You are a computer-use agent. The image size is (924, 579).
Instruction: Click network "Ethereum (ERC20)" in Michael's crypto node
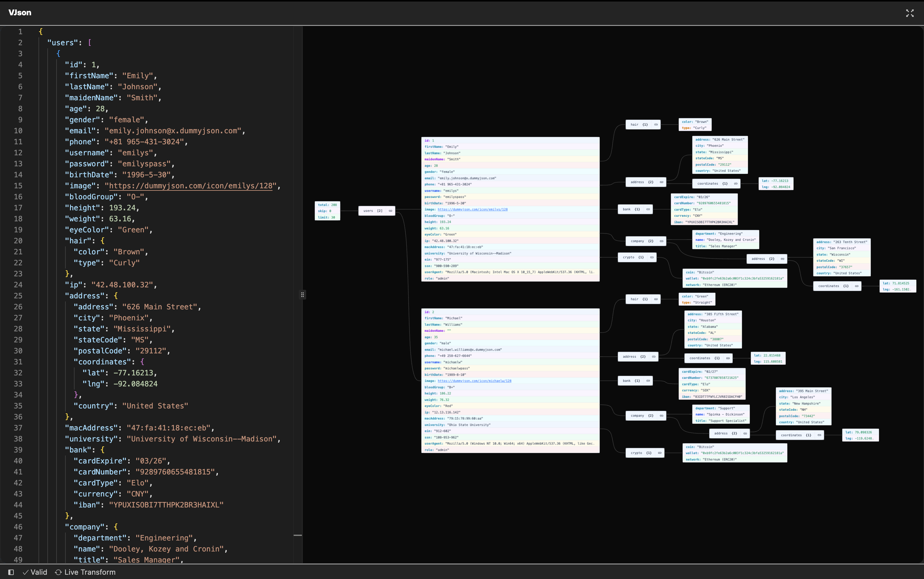(x=735, y=459)
